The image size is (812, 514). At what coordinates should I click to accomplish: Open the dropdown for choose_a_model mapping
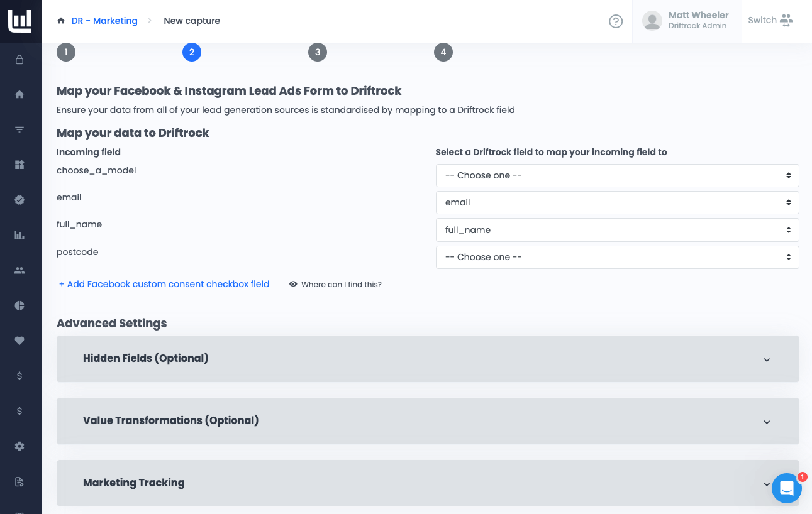pyautogui.click(x=617, y=175)
